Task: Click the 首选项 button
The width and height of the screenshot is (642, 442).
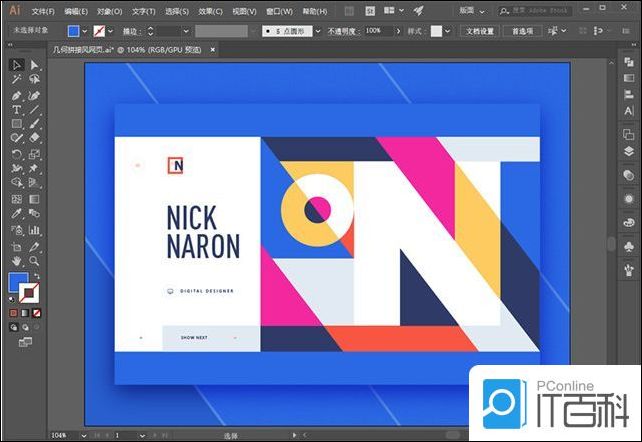Action: coord(522,31)
